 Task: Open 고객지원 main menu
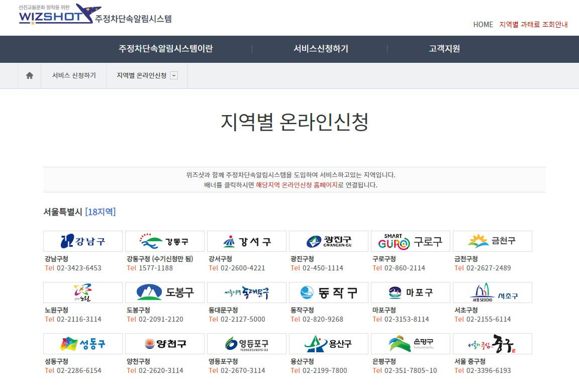[444, 49]
